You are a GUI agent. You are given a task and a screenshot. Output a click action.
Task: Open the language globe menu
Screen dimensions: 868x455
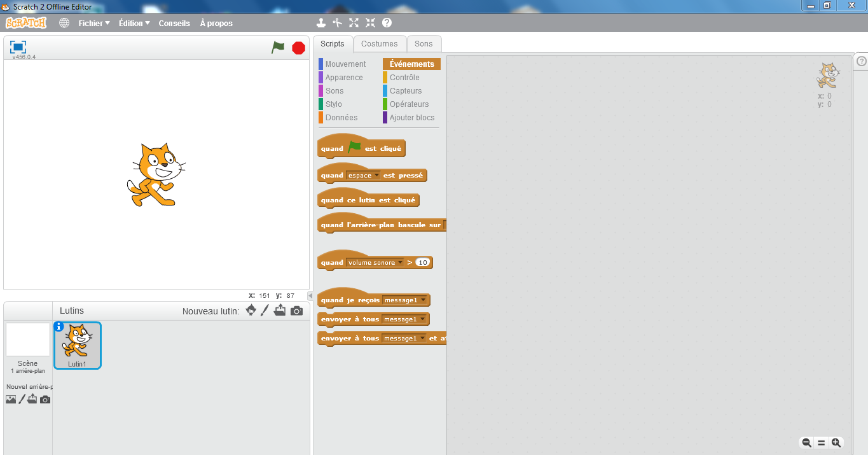[63, 22]
